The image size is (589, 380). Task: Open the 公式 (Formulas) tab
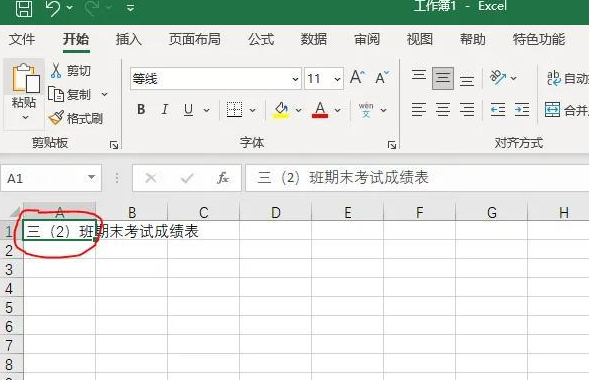coord(261,39)
